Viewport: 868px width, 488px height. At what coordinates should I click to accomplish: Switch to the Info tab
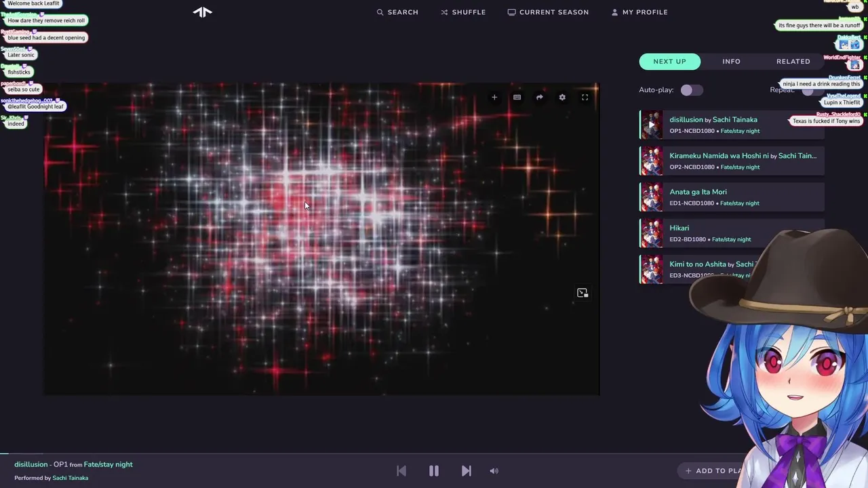click(731, 62)
